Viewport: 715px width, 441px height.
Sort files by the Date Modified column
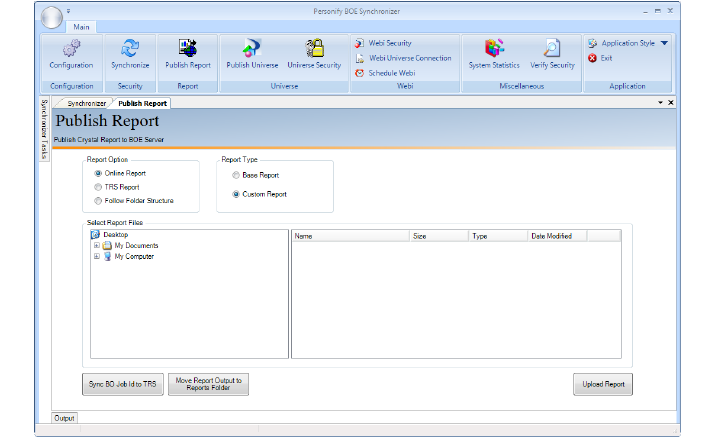(x=557, y=237)
